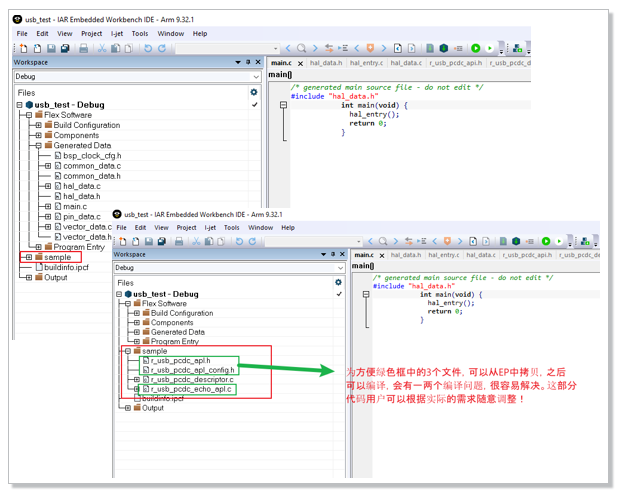Click Undo arrow in back window toolbar
This screenshot has width=618, height=496.
148,48
